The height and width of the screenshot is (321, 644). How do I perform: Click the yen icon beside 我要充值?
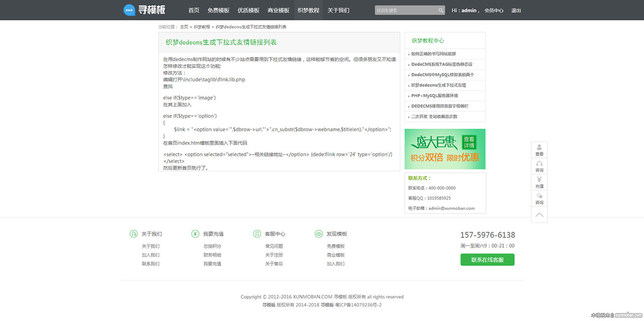[195, 234]
